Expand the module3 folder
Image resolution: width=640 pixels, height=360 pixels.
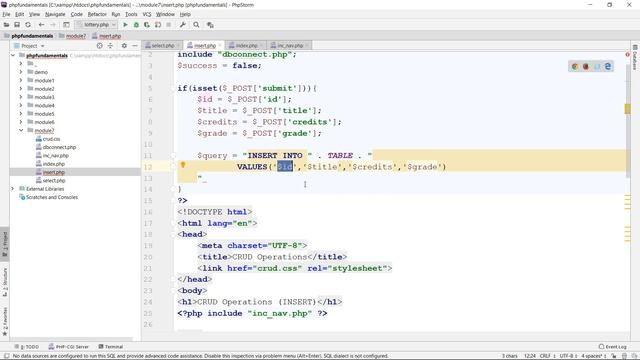click(21, 97)
